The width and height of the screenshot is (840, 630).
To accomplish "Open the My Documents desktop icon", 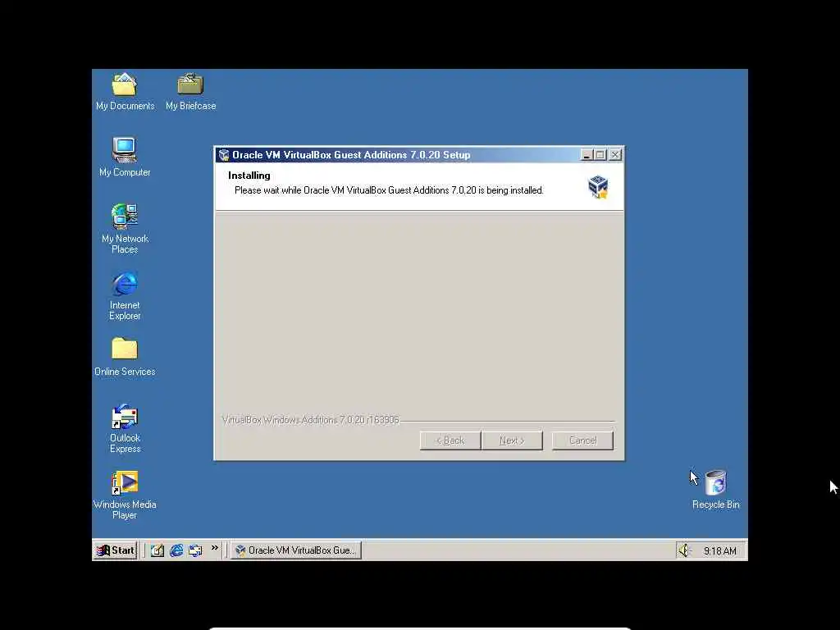I will 125,92.
